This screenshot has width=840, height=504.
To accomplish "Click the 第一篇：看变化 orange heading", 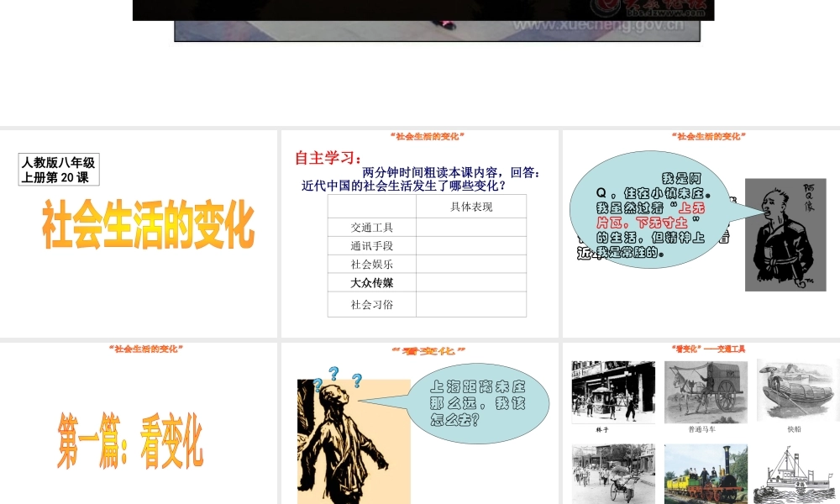I will (x=131, y=441).
